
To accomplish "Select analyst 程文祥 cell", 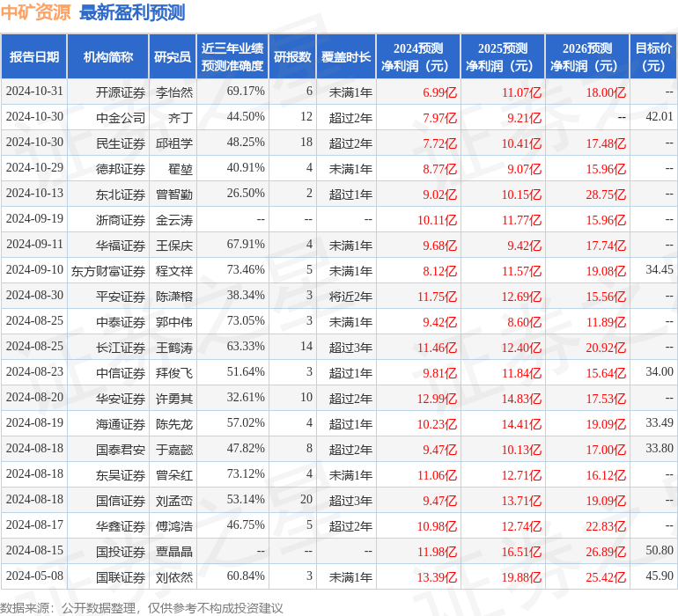I will click(x=174, y=271).
